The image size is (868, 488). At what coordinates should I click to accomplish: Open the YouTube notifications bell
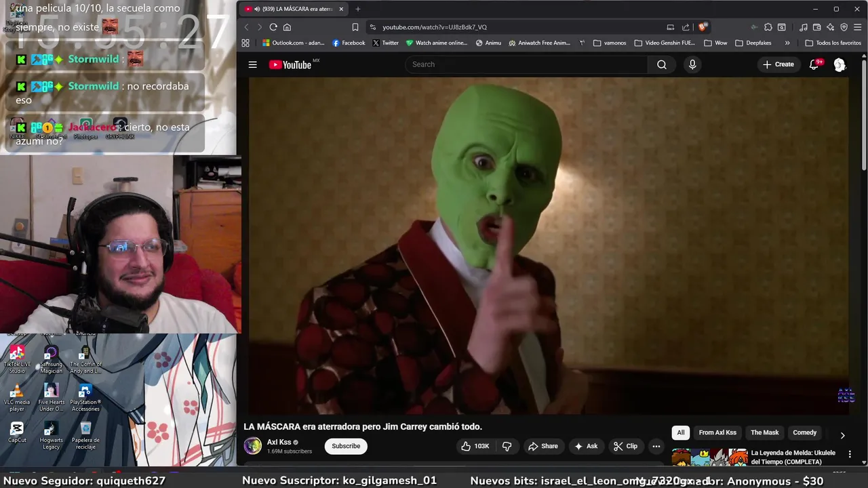pyautogui.click(x=814, y=64)
